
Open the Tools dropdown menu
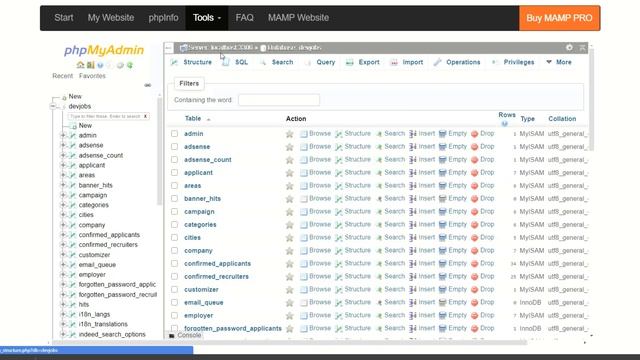click(207, 18)
